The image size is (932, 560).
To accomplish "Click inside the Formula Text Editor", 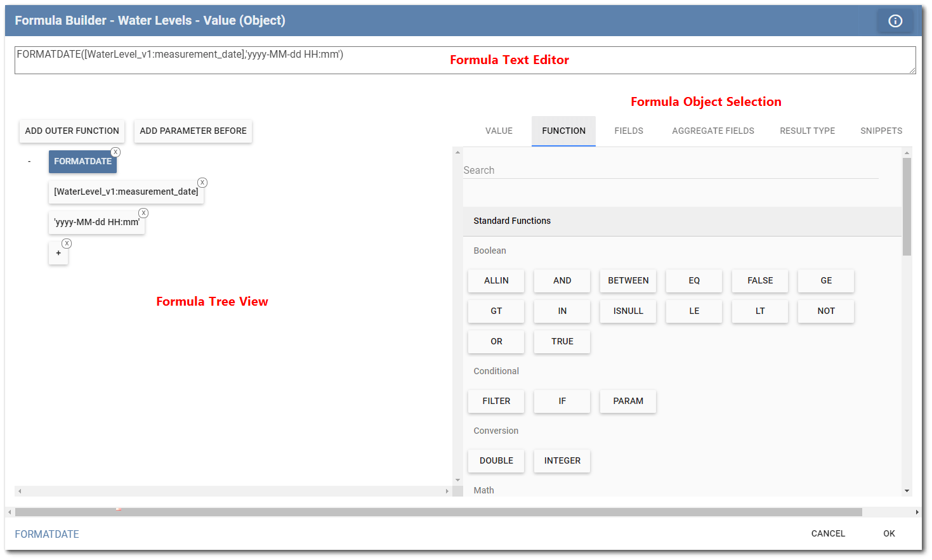I will [x=254, y=60].
